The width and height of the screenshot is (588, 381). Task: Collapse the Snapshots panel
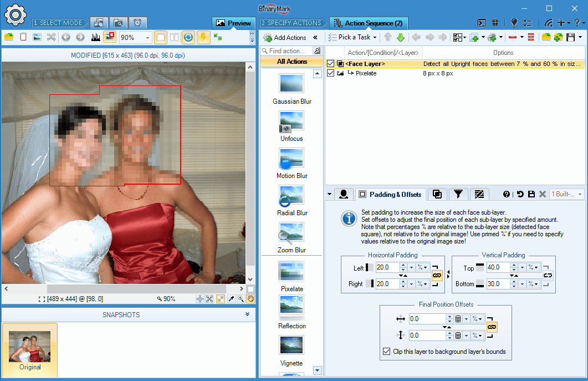click(x=248, y=314)
